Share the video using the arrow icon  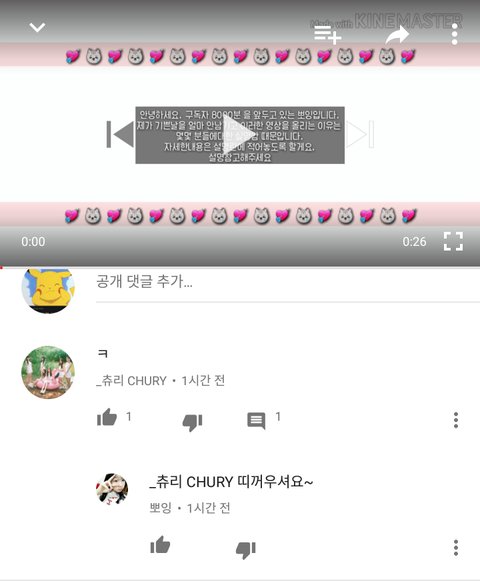[x=397, y=34]
